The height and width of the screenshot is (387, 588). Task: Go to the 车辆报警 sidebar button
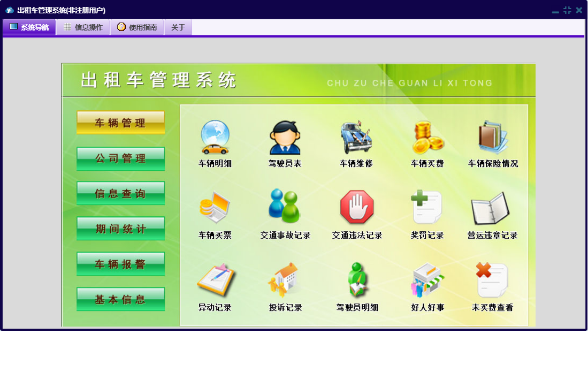(120, 264)
